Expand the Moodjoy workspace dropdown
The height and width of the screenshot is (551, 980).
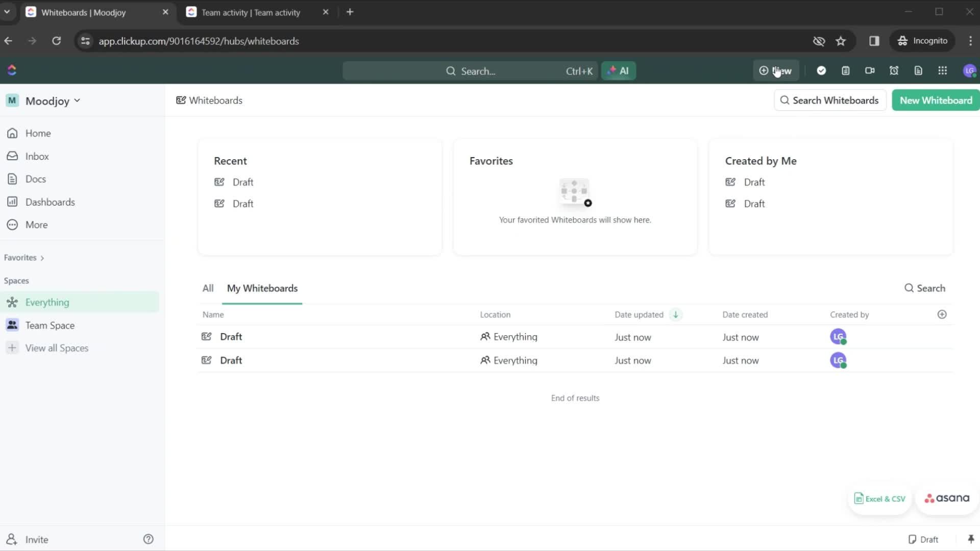(x=76, y=100)
